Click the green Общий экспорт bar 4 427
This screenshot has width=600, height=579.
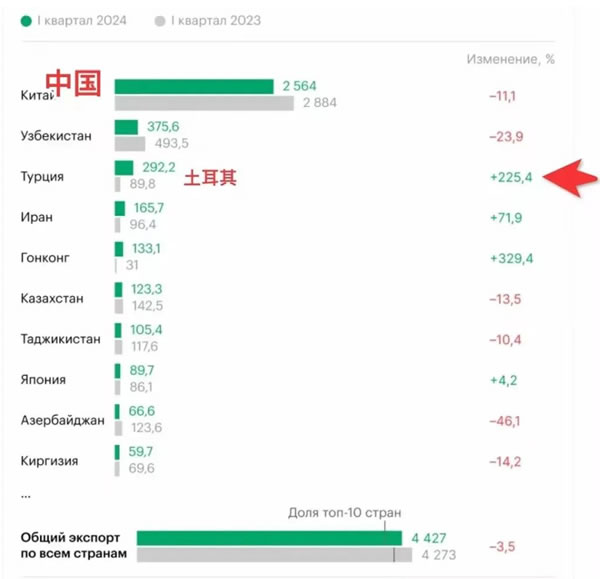(x=269, y=538)
